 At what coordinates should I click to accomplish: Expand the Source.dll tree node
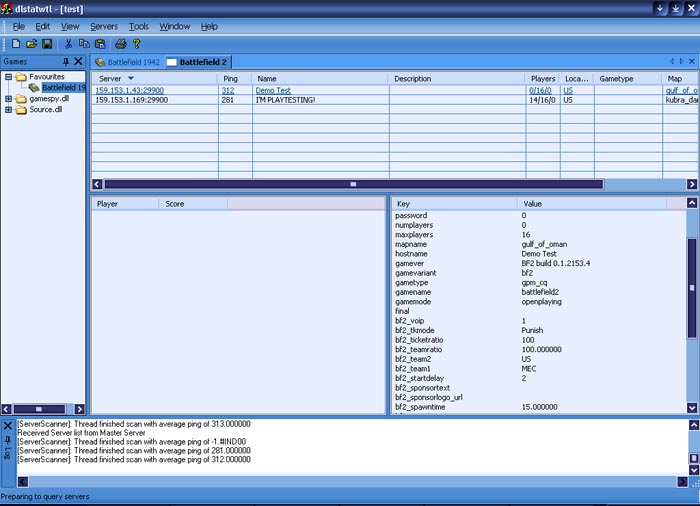pos(9,110)
